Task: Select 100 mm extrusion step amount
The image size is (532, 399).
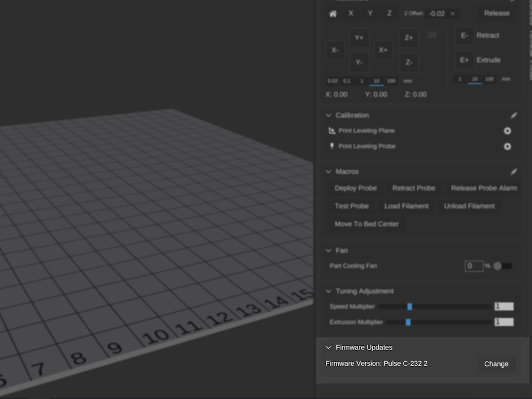Action: tap(489, 79)
